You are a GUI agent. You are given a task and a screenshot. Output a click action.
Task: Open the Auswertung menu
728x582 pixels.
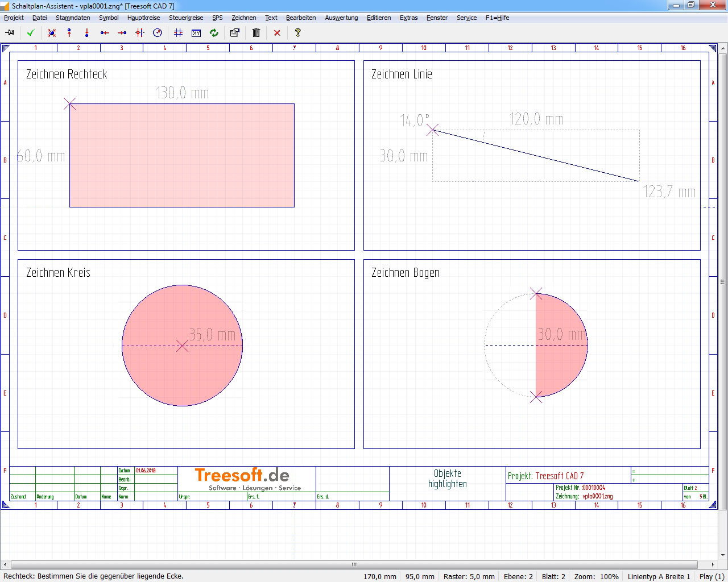pos(341,18)
